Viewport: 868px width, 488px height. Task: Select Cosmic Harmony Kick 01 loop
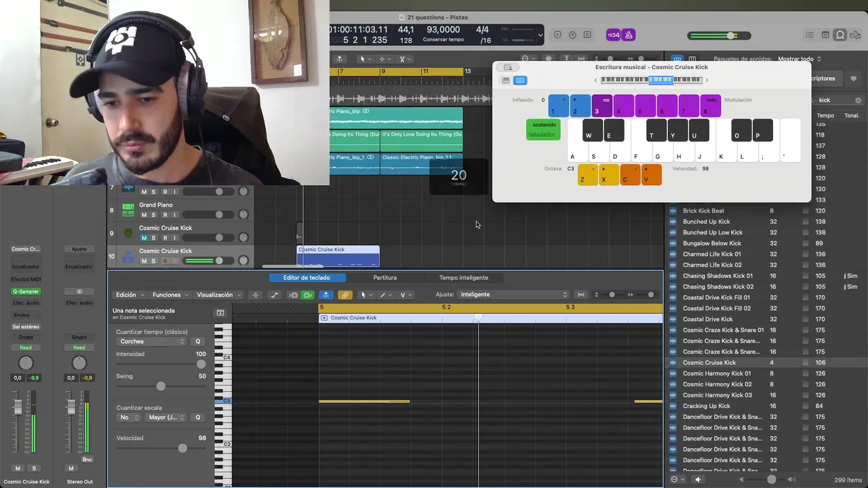click(x=717, y=373)
